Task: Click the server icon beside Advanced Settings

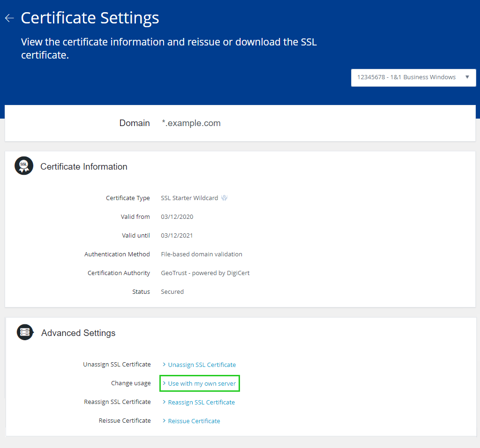Action: (x=25, y=332)
